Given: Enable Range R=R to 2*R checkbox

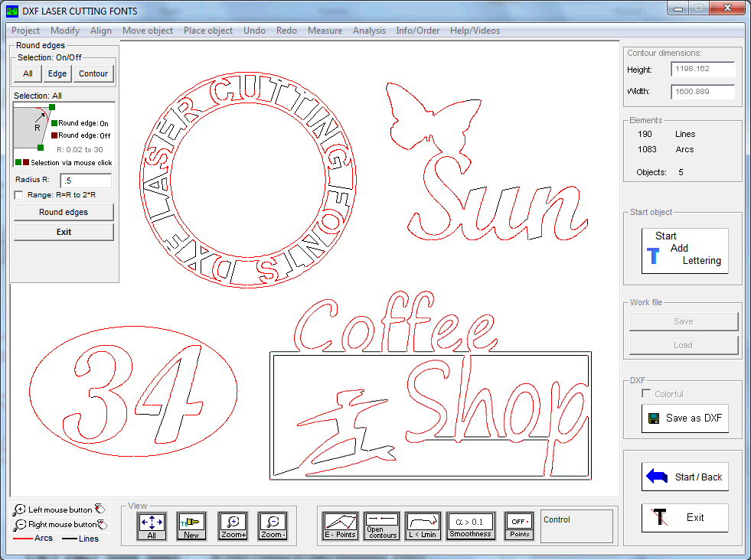Looking at the screenshot, I should click(x=19, y=195).
